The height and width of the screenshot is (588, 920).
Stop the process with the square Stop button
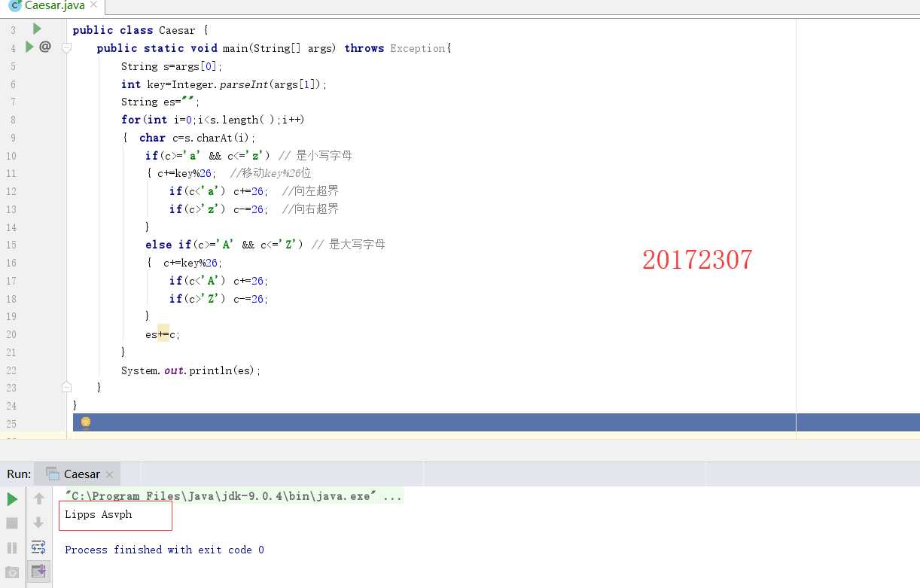click(x=12, y=522)
